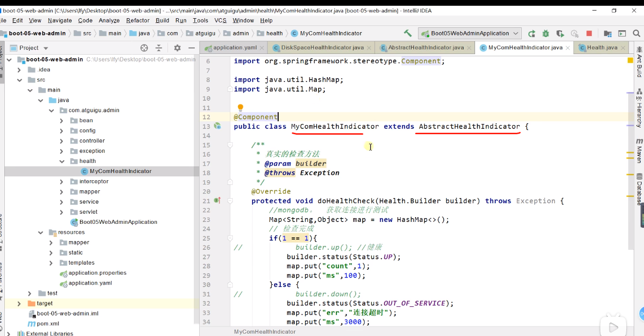This screenshot has height=336, width=644.
Task: Click the Spring bean gutter icon at line 13
Action: pyautogui.click(x=217, y=126)
